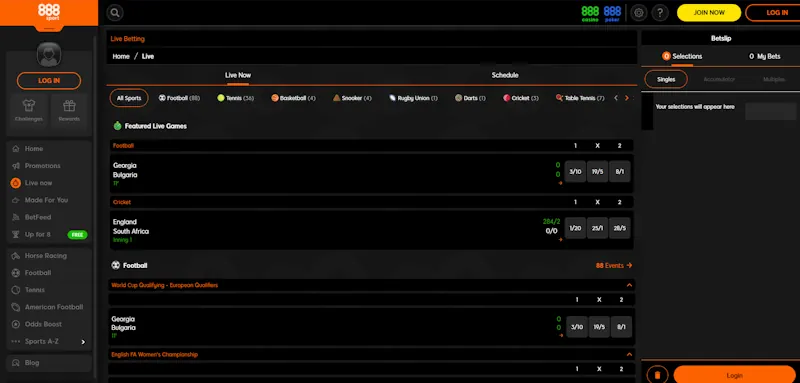The image size is (800, 383).
Task: Pick 3/10 odds under World Cup Qualifying
Action: [x=577, y=327]
